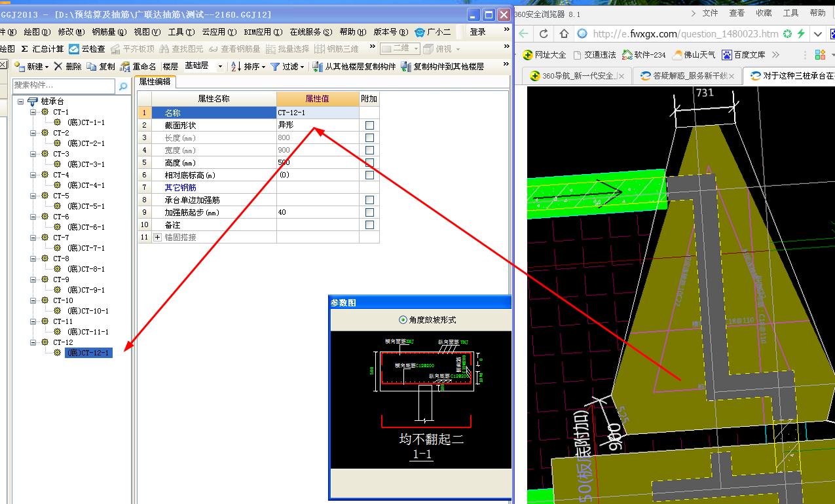Toggle 附加 checkbox for 相对底标高 row
The image size is (835, 504).
pyautogui.click(x=369, y=175)
